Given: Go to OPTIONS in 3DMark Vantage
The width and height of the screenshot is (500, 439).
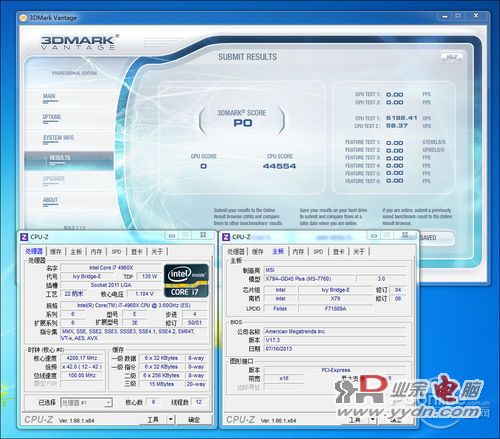Looking at the screenshot, I should 52,117.
